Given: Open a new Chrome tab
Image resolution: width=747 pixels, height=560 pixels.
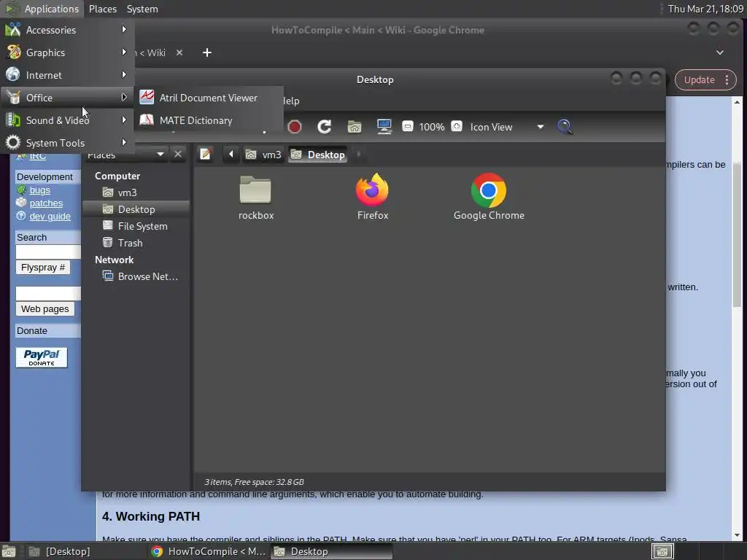Looking at the screenshot, I should (206, 52).
